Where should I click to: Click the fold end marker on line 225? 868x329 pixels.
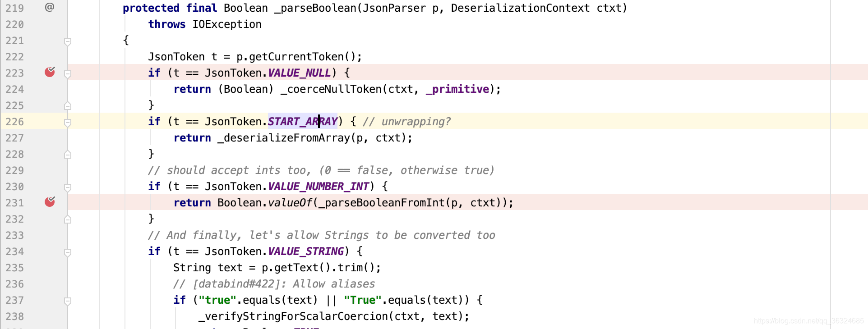tap(68, 106)
